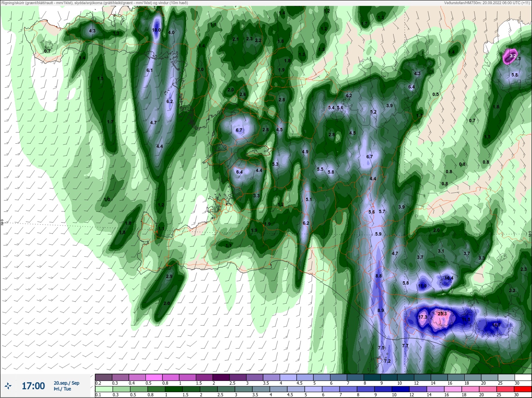The width and height of the screenshot is (532, 398).
Task: Select the darkest purple swatch labeled 2 in upper legend
Action: [x=221, y=378]
